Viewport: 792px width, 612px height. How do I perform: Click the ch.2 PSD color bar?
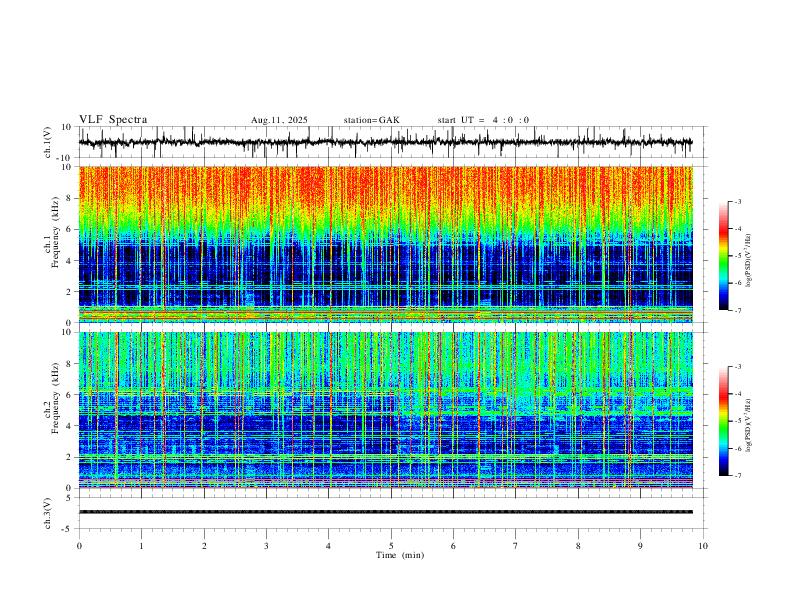723,421
